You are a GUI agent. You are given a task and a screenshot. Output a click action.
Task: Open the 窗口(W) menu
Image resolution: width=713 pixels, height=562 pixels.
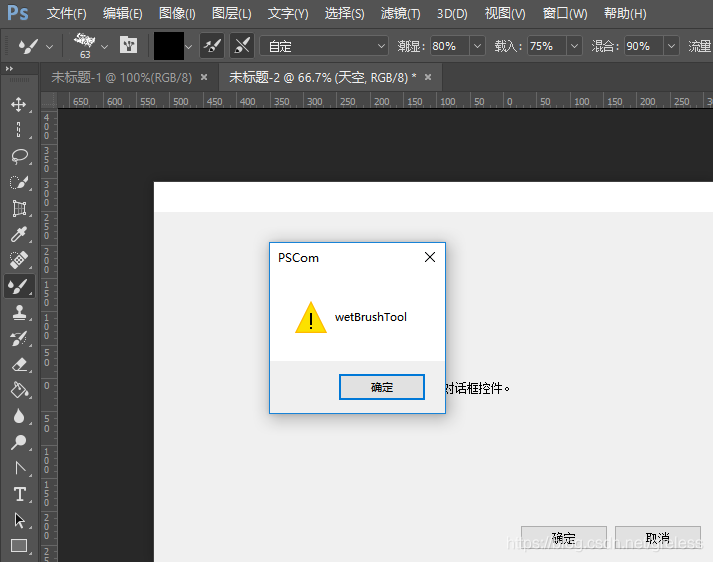coord(565,14)
